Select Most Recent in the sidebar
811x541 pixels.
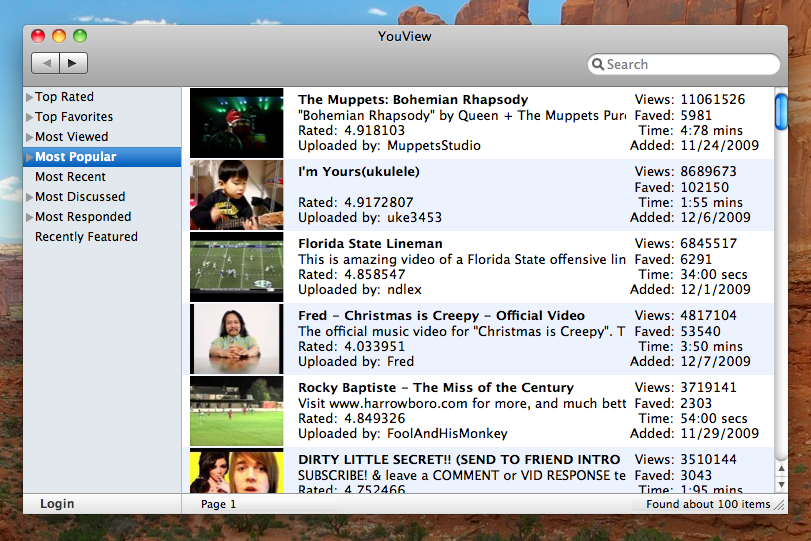(x=70, y=177)
